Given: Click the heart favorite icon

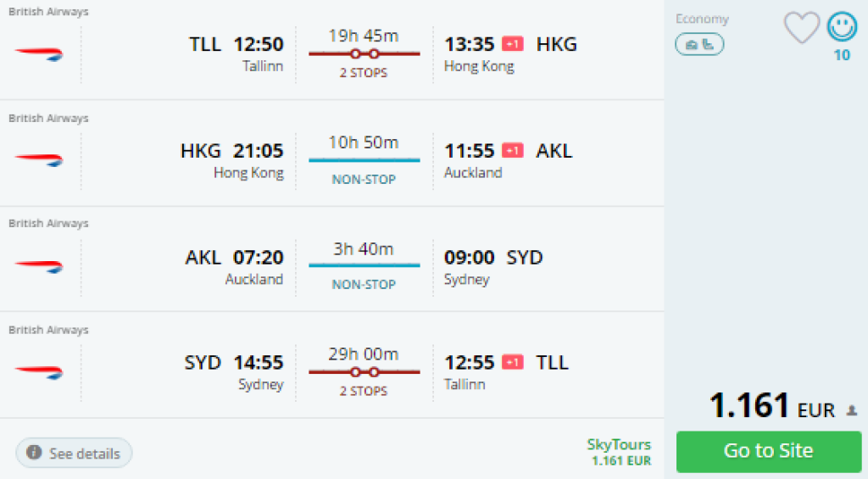Looking at the screenshot, I should pyautogui.click(x=801, y=28).
